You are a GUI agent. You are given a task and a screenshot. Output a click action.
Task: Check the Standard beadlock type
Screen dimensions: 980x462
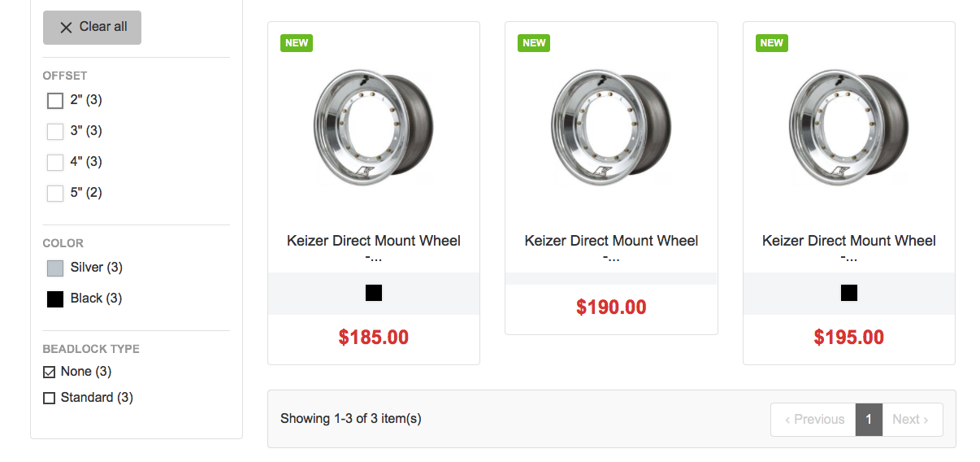pos(50,399)
